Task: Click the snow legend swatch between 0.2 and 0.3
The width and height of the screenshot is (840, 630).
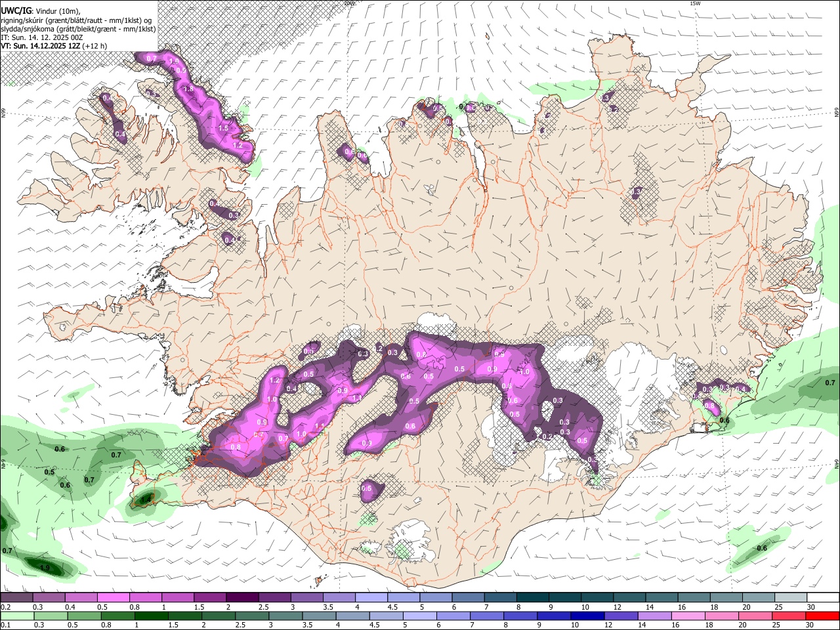Action: 16,598
